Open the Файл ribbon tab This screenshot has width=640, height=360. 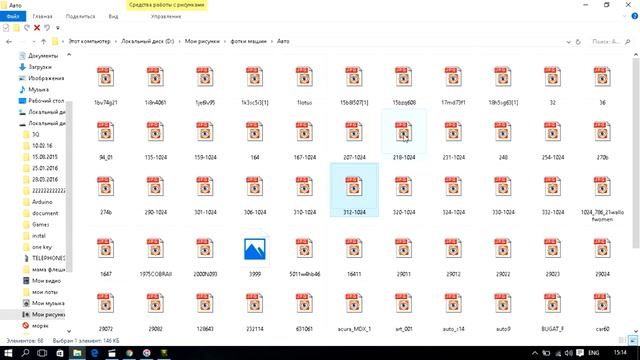pyautogui.click(x=13, y=16)
